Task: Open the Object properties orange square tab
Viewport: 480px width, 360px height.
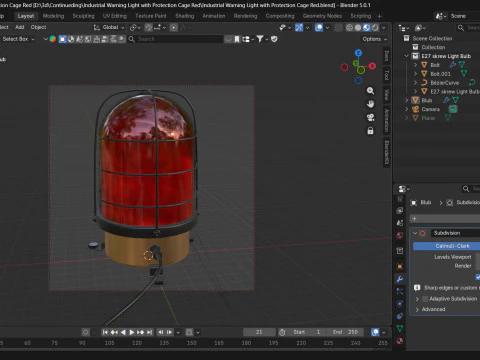Action: coord(400,266)
